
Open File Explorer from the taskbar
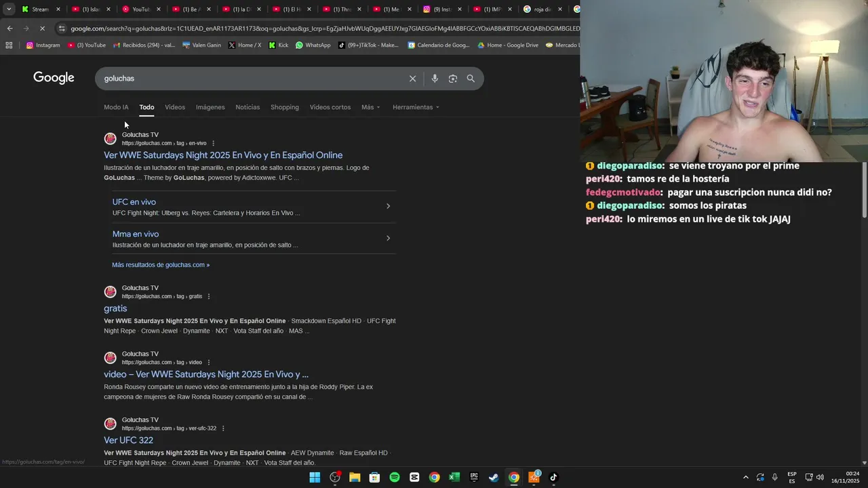(x=355, y=477)
